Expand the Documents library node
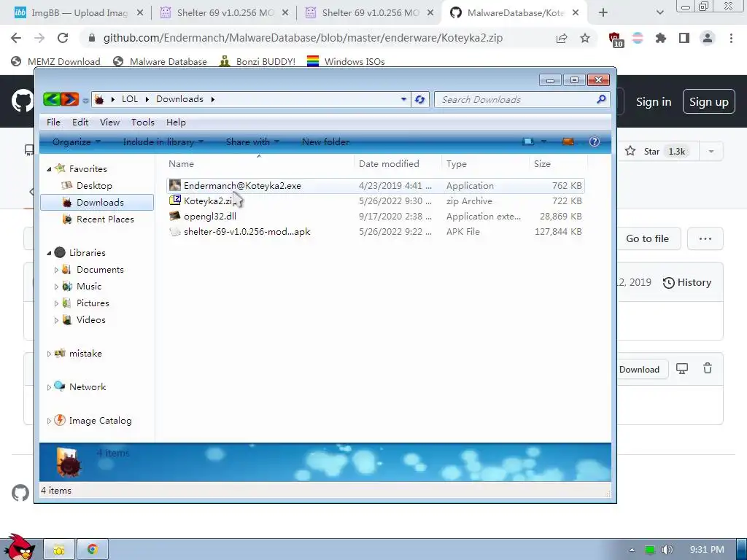747x560 pixels. click(x=56, y=270)
